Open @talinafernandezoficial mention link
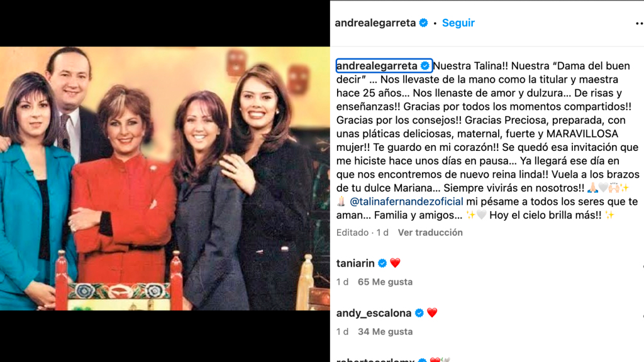This screenshot has width=644, height=362. tap(406, 202)
